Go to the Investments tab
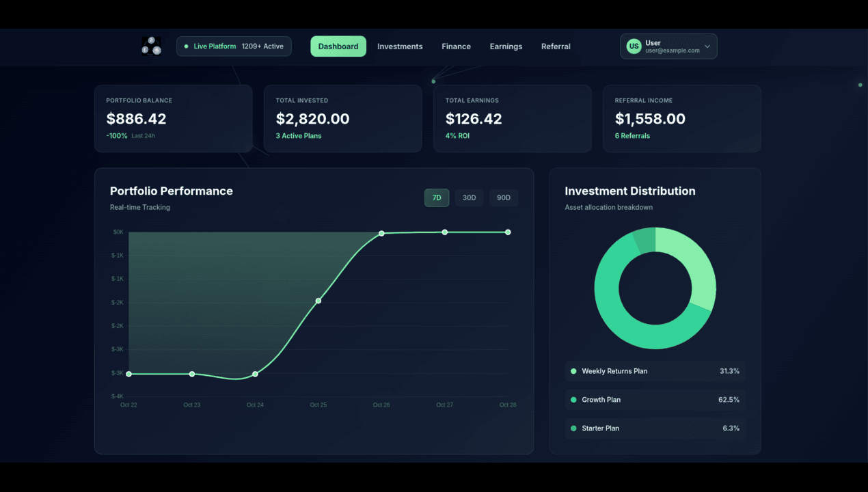Image resolution: width=868 pixels, height=492 pixels. coord(400,46)
